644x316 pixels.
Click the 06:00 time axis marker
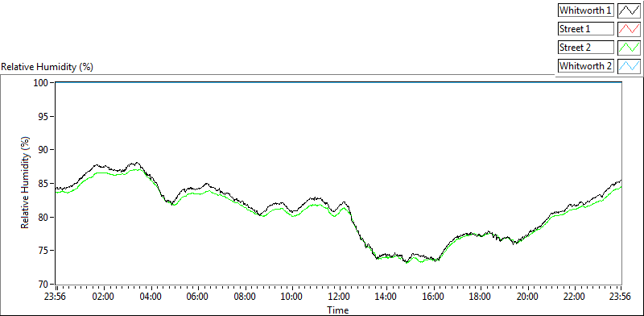[197, 297]
